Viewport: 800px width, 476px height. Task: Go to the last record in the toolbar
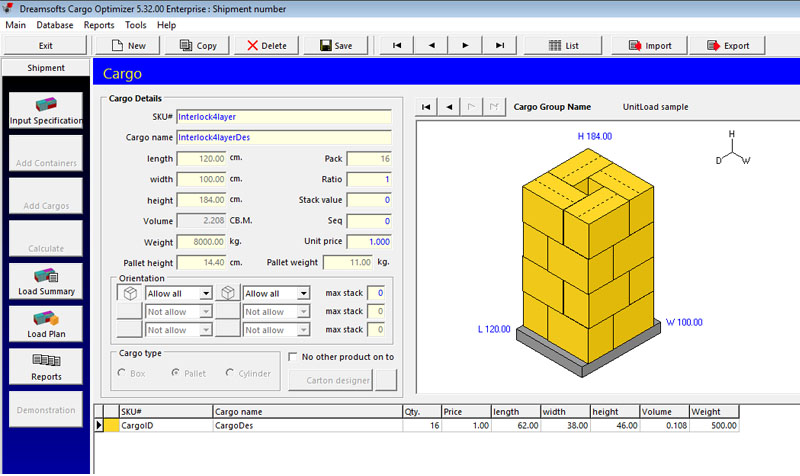click(x=499, y=45)
